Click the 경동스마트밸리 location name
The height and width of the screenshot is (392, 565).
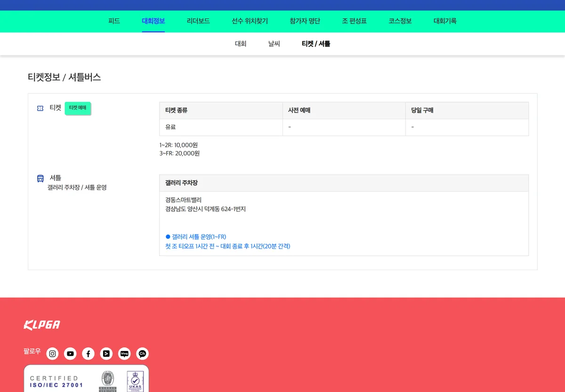click(x=184, y=200)
